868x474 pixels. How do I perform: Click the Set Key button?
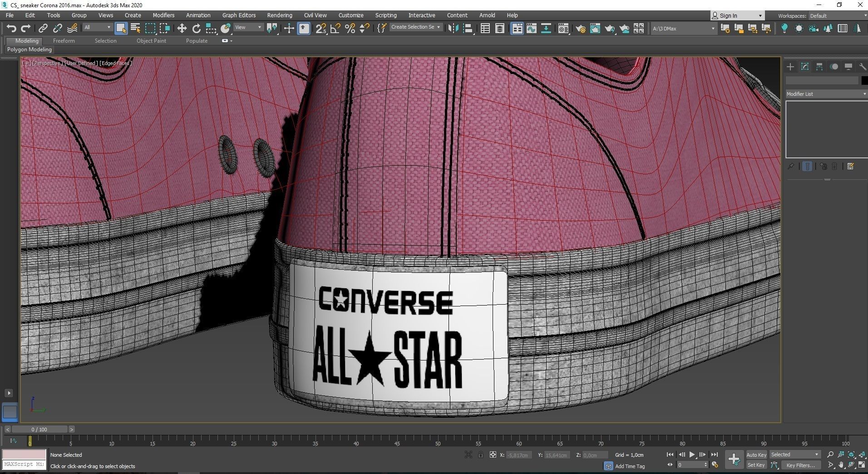(x=756, y=465)
